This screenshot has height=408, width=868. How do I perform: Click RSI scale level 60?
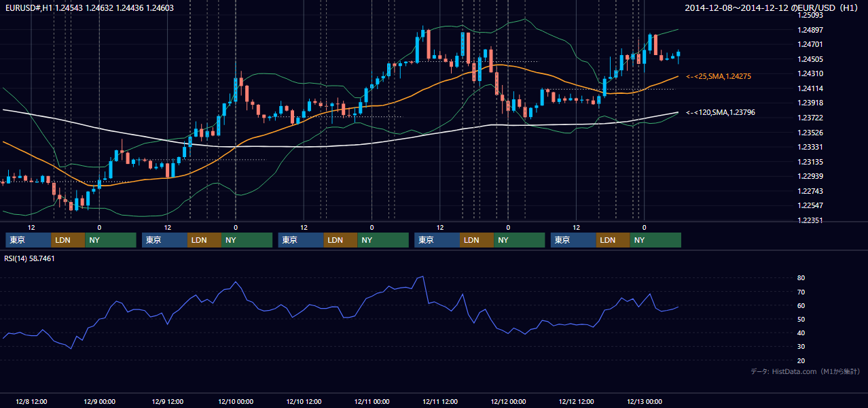(x=801, y=305)
